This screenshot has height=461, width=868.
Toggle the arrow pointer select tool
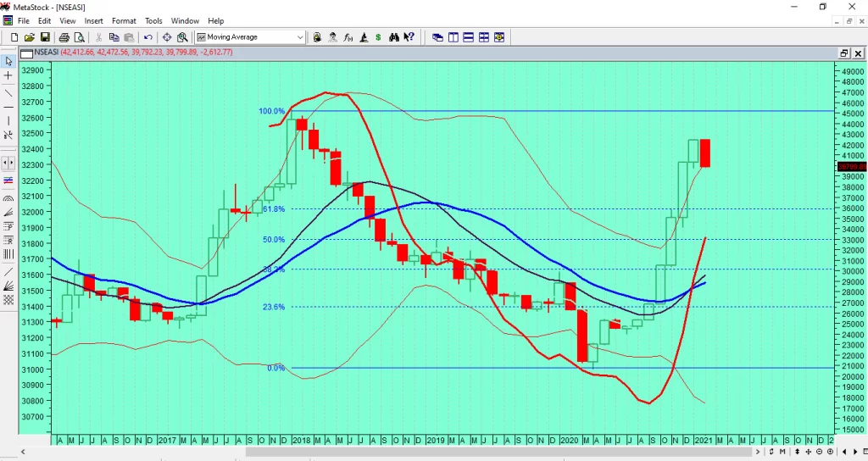(x=8, y=61)
